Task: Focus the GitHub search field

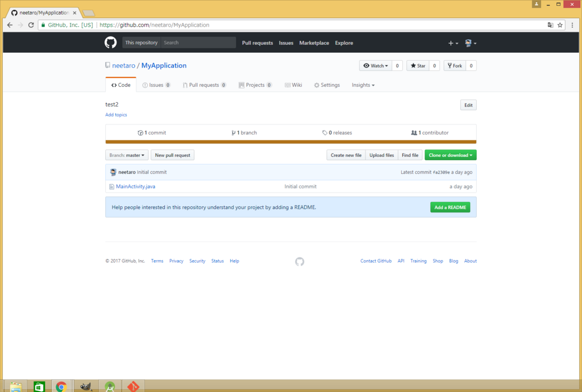Action: coord(198,43)
